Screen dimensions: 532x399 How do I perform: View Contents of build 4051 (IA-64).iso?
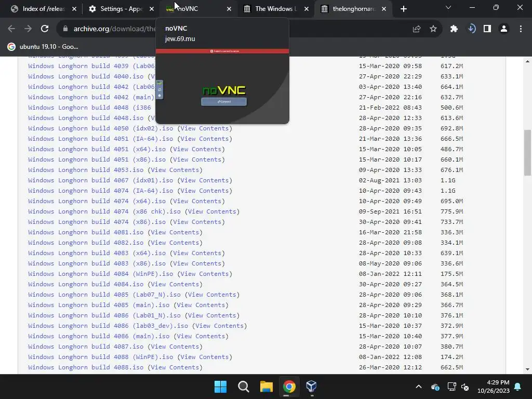click(205, 139)
